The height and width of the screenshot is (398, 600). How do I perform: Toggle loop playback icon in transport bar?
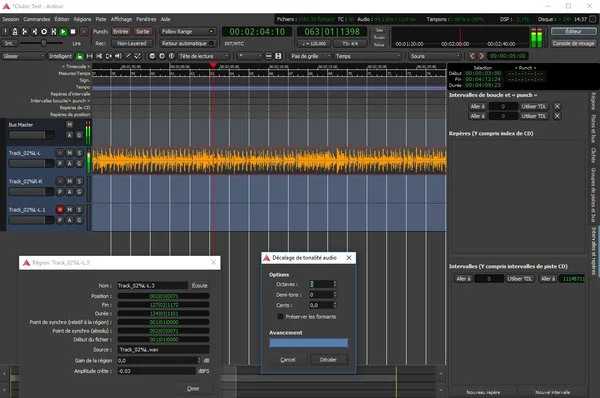(x=44, y=31)
